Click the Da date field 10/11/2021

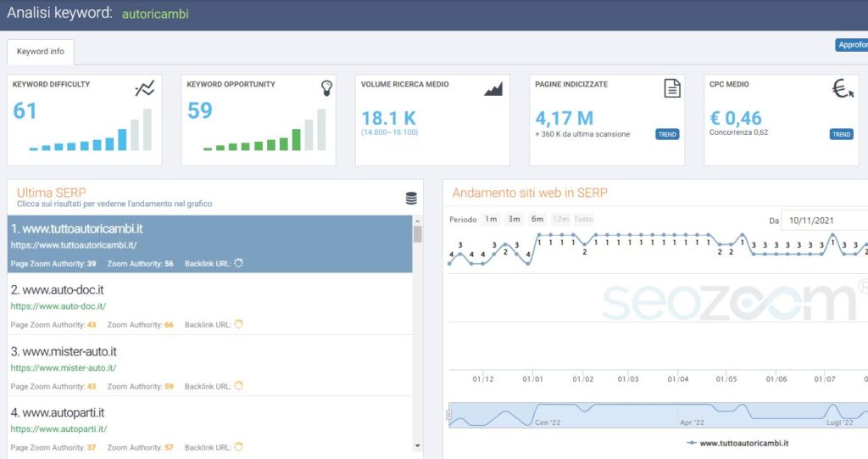coord(824,221)
